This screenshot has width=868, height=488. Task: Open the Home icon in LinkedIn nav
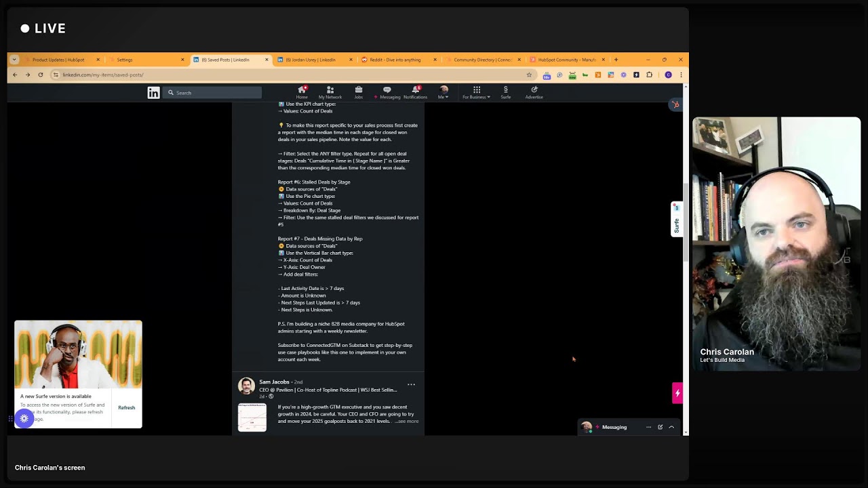coord(302,92)
